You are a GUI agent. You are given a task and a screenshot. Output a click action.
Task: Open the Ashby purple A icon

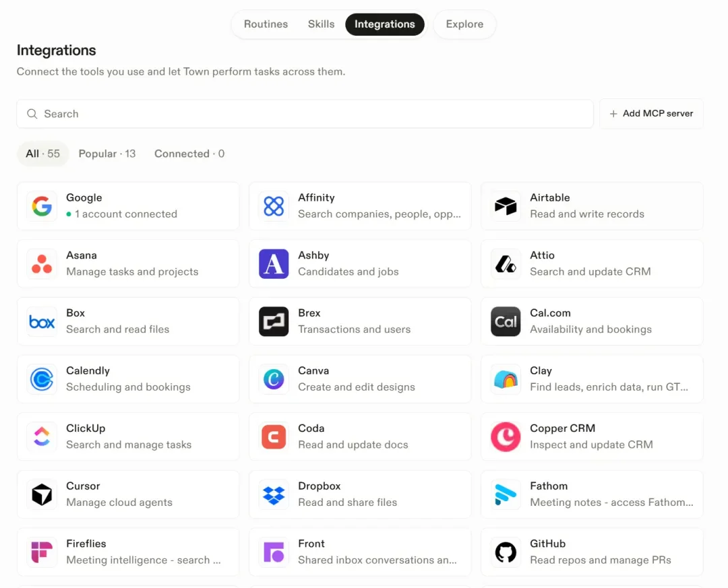pyautogui.click(x=274, y=263)
